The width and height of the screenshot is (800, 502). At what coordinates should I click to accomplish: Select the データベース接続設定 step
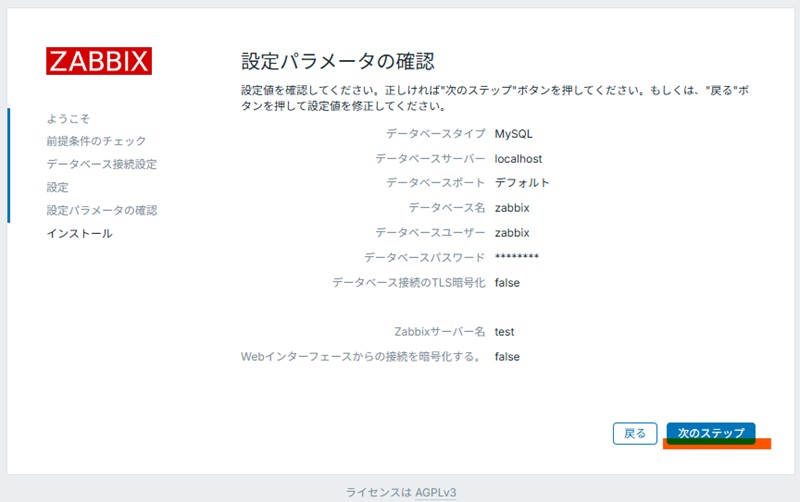pos(102,164)
